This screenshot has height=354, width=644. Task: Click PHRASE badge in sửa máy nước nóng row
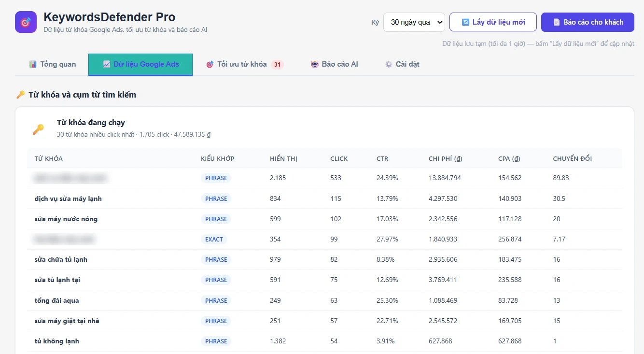216,219
